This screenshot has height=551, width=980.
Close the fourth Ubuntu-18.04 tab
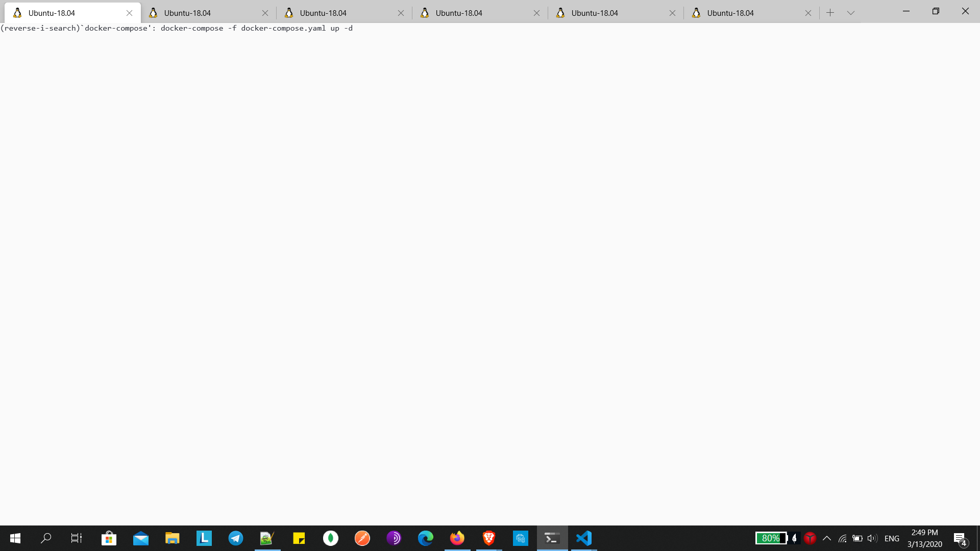click(x=536, y=13)
